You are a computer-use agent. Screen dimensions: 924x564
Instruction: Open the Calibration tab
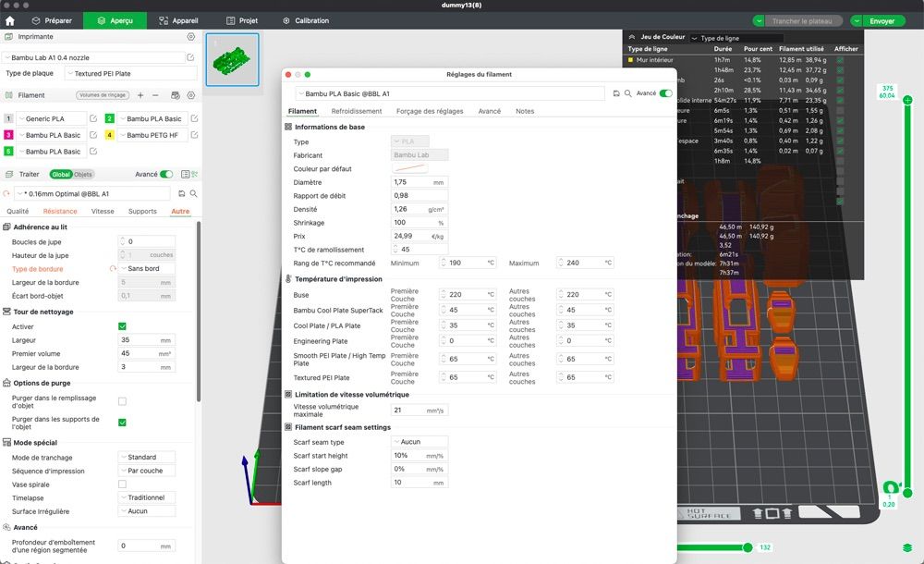306,20
